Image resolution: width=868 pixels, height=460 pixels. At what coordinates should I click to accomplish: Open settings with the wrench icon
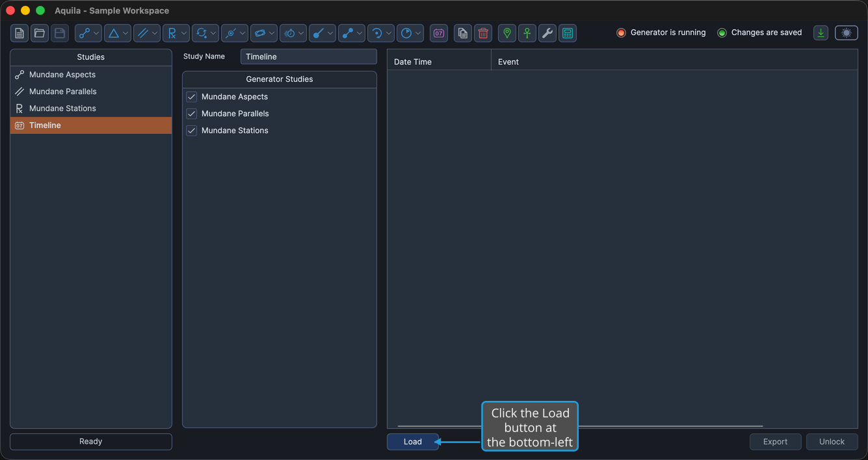click(547, 33)
